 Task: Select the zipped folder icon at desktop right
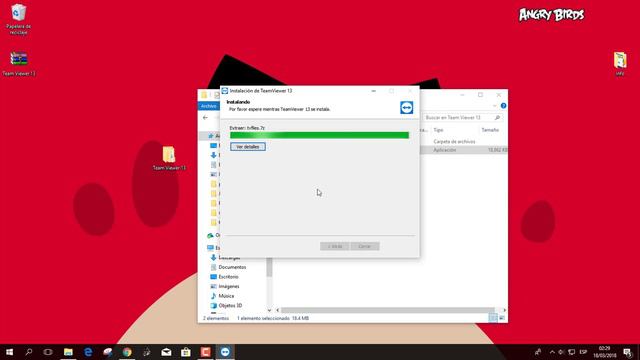(620, 64)
